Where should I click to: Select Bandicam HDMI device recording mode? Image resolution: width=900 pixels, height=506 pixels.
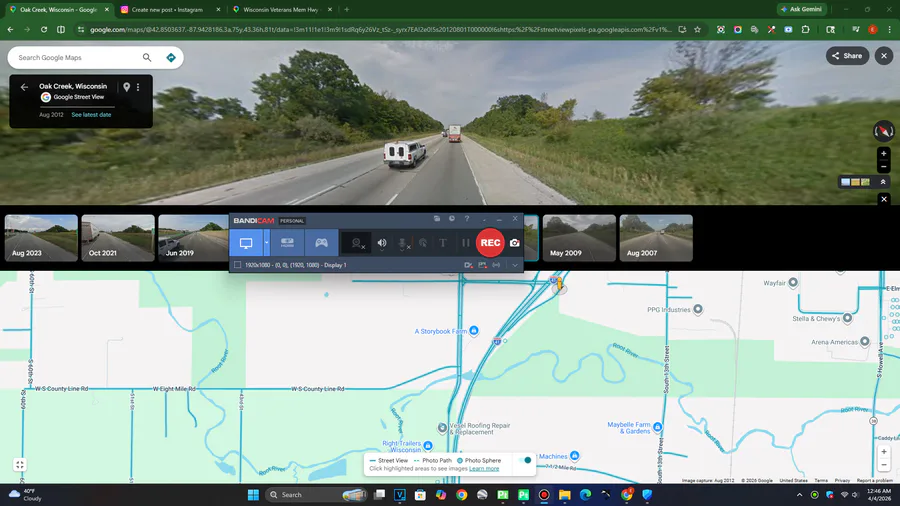click(x=287, y=243)
